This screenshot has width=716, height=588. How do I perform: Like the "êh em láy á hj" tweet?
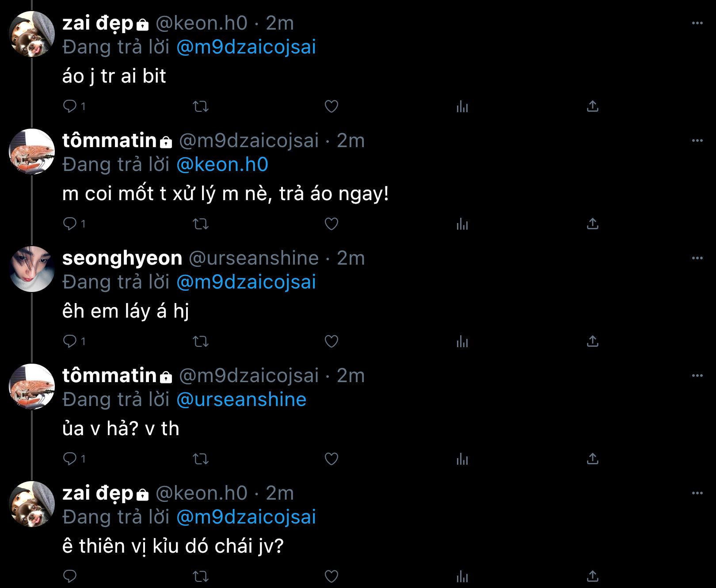tap(331, 341)
